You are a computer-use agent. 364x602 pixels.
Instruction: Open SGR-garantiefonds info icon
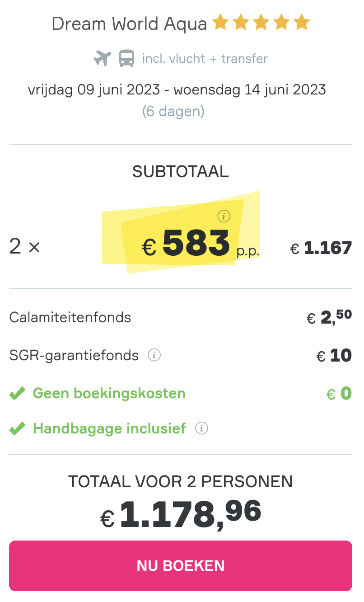tap(154, 356)
